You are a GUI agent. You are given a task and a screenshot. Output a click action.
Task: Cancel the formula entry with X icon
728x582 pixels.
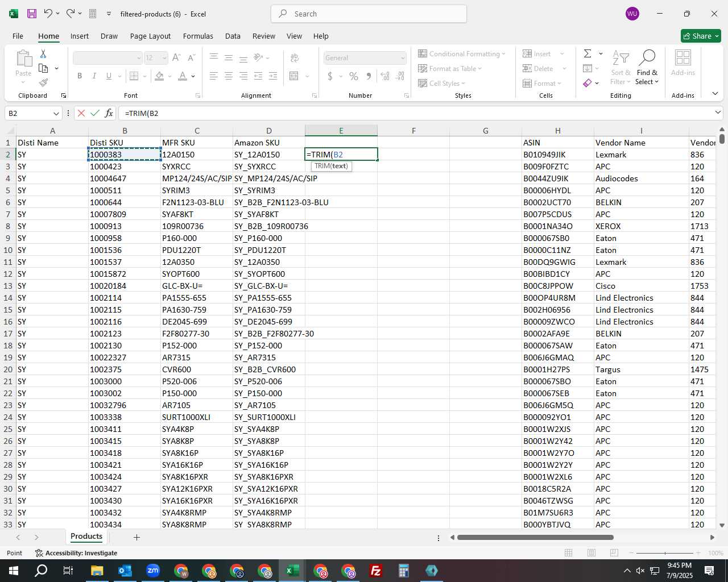click(81, 113)
